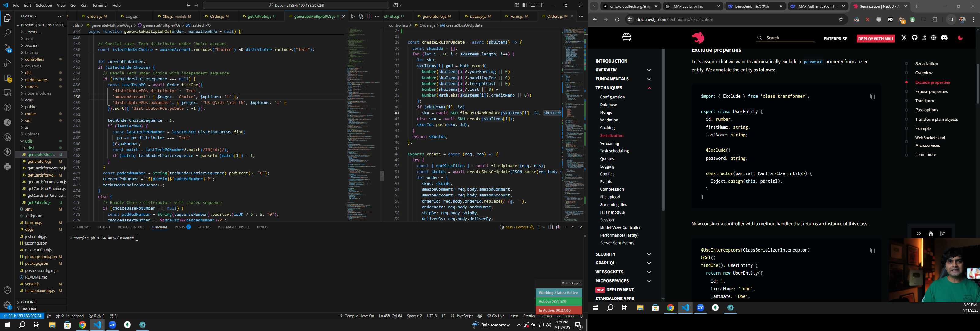Viewport: 980px width, 331px height.
Task: Toggle Insert mode in the status bar
Action: (x=514, y=316)
